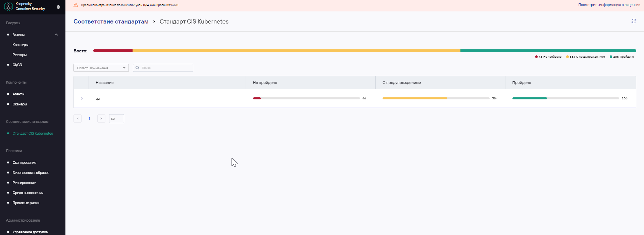Click the yellow 384 С предупреждением legend dot
This screenshot has height=235, width=644.
point(567,57)
